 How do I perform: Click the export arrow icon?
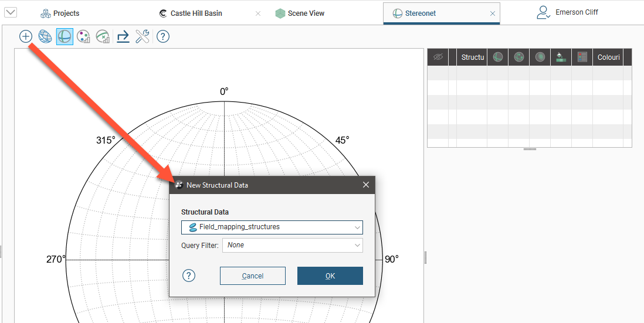click(x=123, y=36)
